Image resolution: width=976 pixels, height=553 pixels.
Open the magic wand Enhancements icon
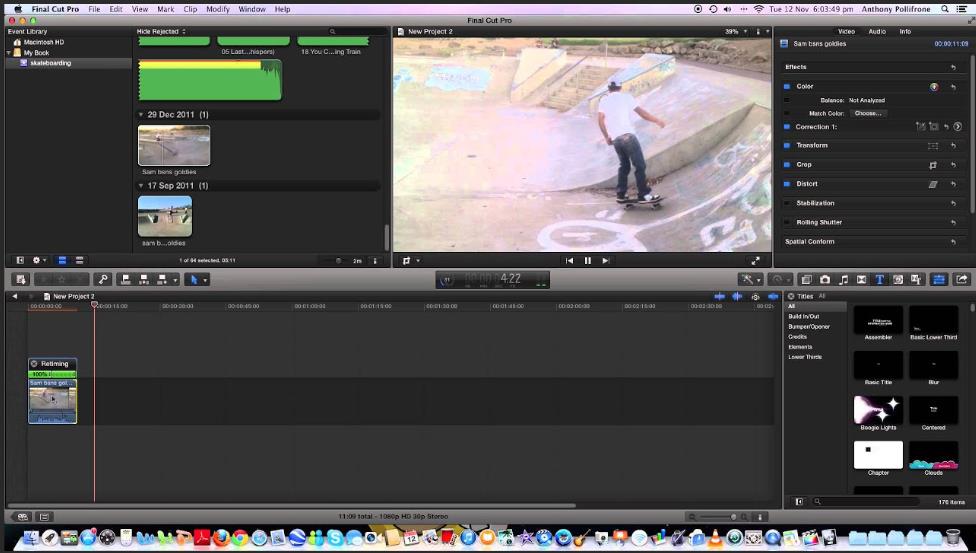click(x=748, y=280)
